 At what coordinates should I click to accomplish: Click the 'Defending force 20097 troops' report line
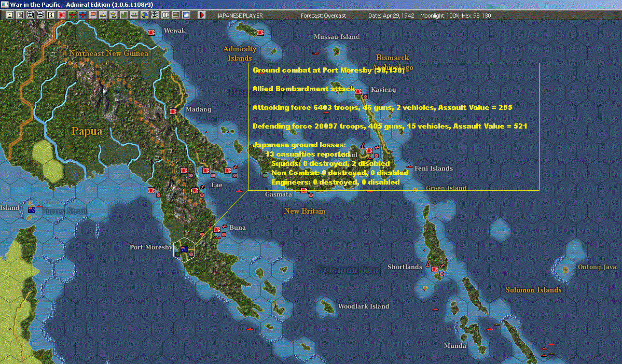click(x=390, y=126)
